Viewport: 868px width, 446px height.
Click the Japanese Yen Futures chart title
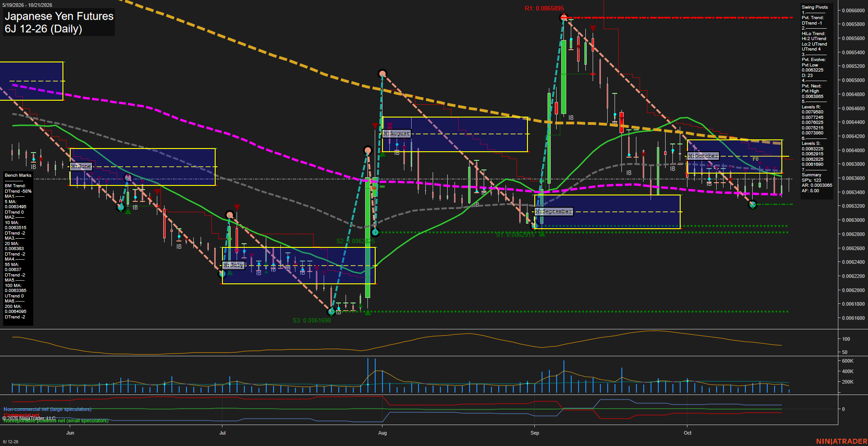(x=59, y=16)
